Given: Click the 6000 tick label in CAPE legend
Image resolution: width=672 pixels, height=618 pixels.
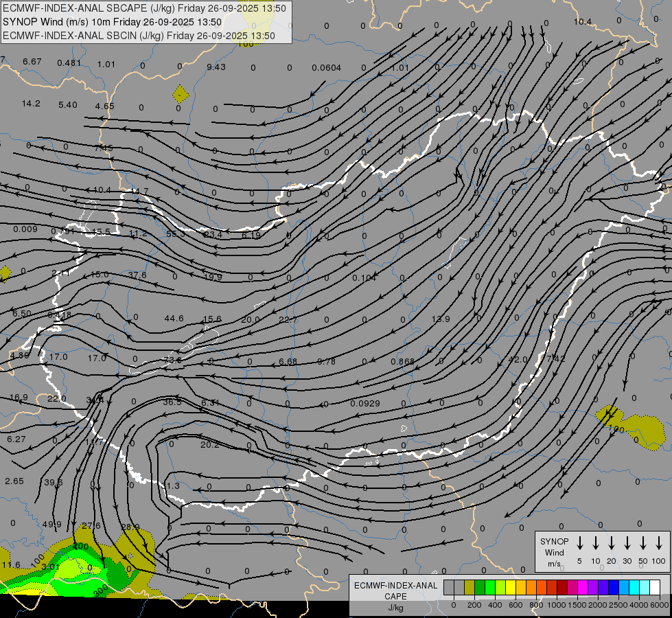Looking at the screenshot, I should (x=660, y=605).
